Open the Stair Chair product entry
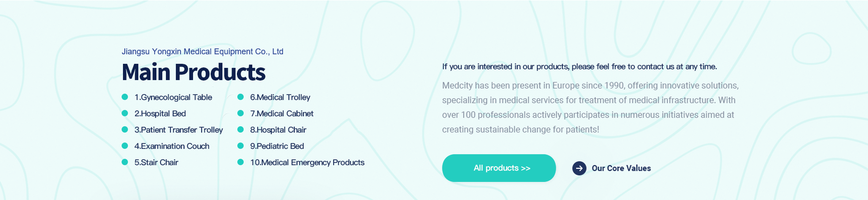 pyautogui.click(x=156, y=162)
